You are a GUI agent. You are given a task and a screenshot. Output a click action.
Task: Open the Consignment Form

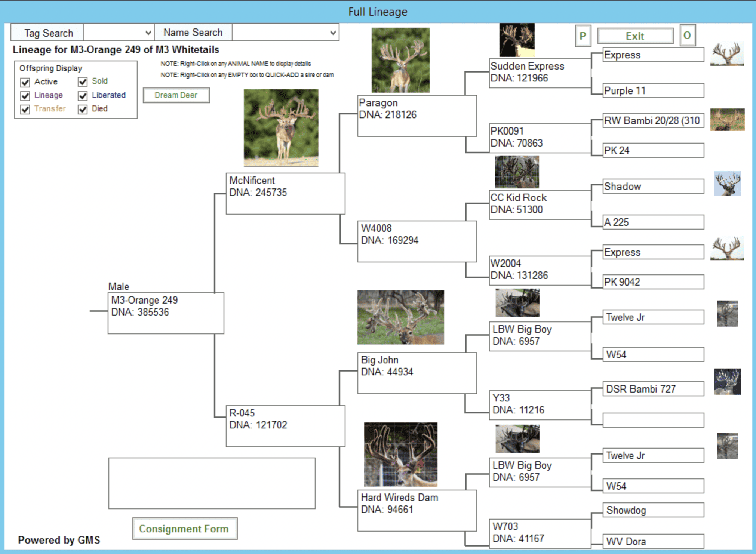pos(185,529)
